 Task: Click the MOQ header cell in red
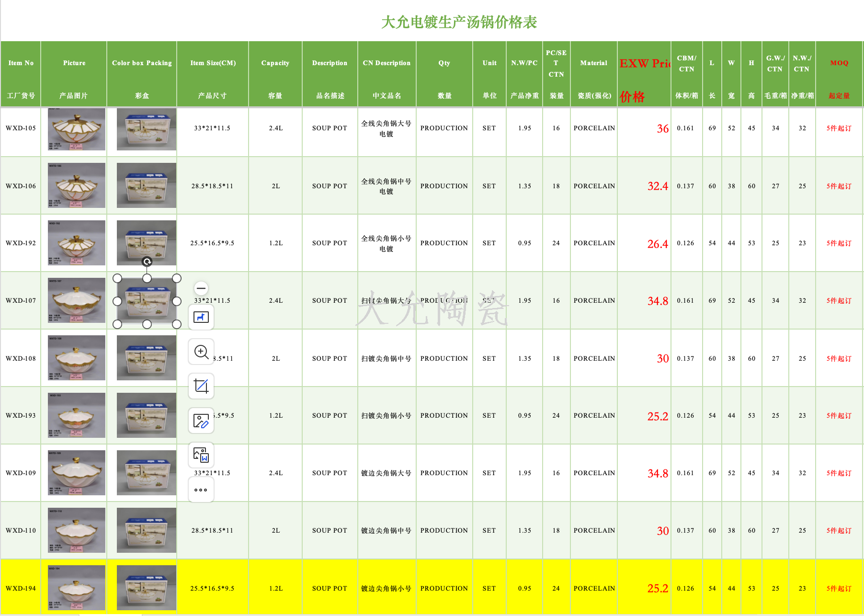[839, 74]
